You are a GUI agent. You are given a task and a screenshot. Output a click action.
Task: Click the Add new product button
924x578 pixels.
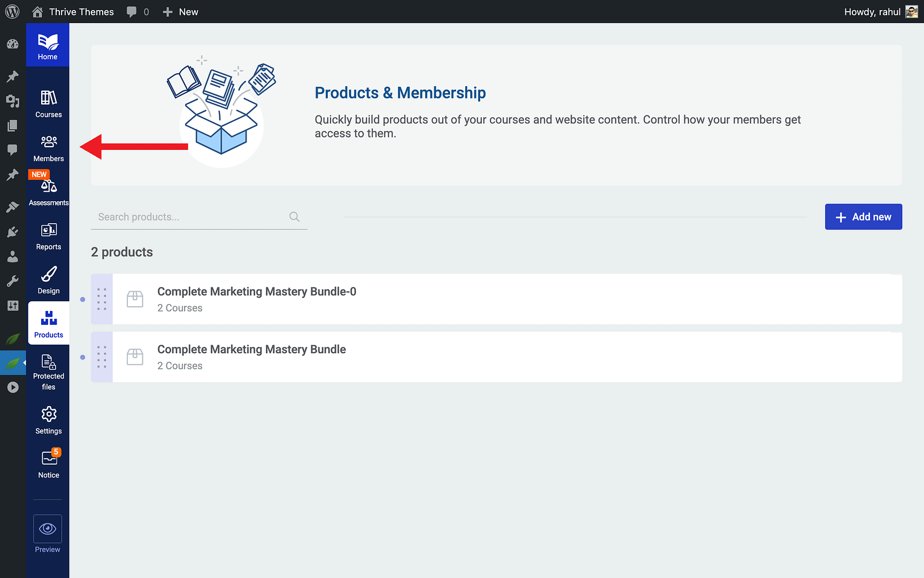(x=863, y=217)
